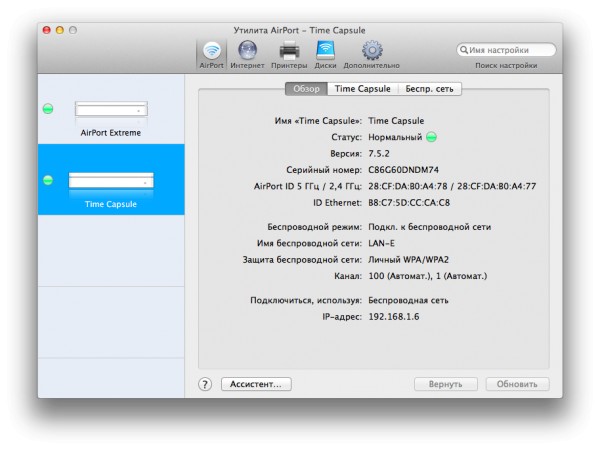The width and height of the screenshot is (600, 450).
Task: Click the AirPort Extreme sidebar label
Action: pyautogui.click(x=111, y=133)
